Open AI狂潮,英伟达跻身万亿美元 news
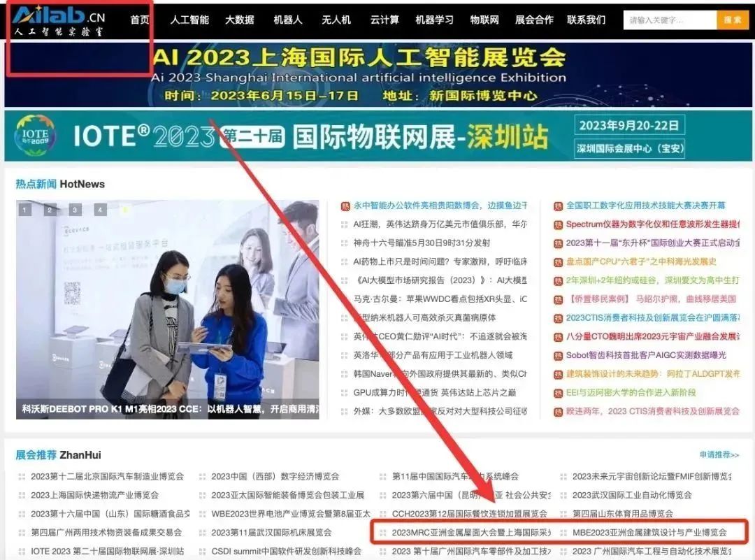The image size is (755, 560). pos(440,224)
